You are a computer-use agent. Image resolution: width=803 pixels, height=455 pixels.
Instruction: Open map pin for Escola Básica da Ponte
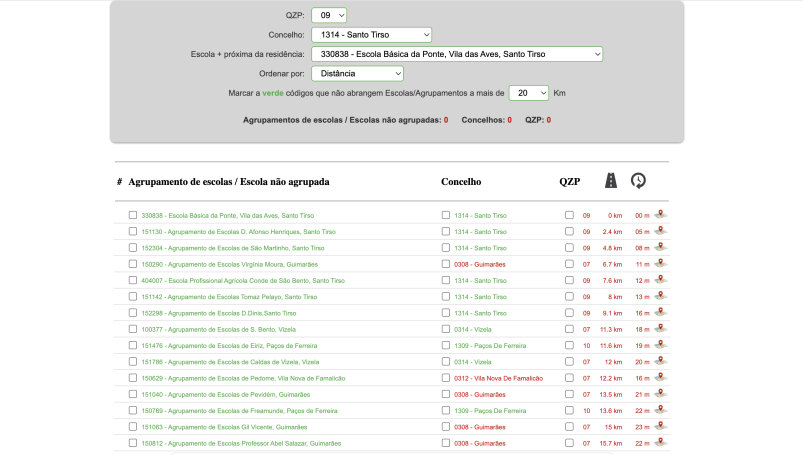(x=660, y=214)
